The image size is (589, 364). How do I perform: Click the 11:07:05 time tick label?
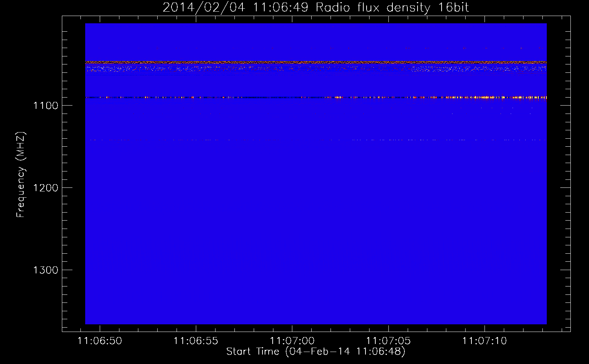point(388,341)
